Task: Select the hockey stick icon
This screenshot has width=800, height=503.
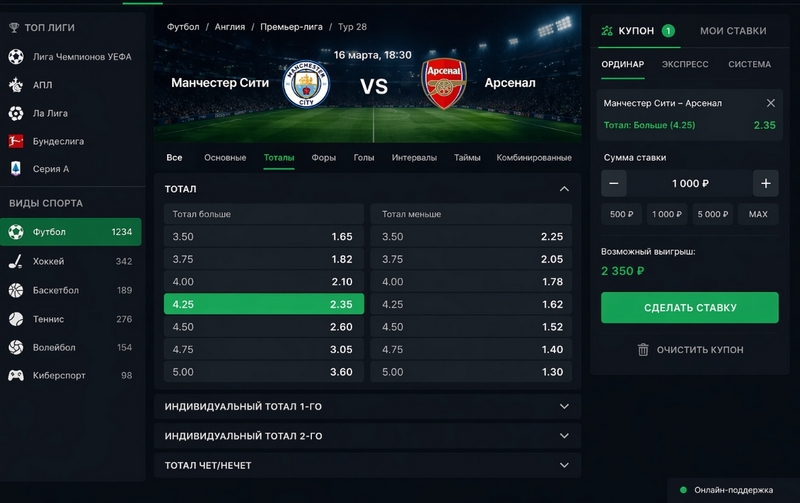Action: pyautogui.click(x=16, y=261)
